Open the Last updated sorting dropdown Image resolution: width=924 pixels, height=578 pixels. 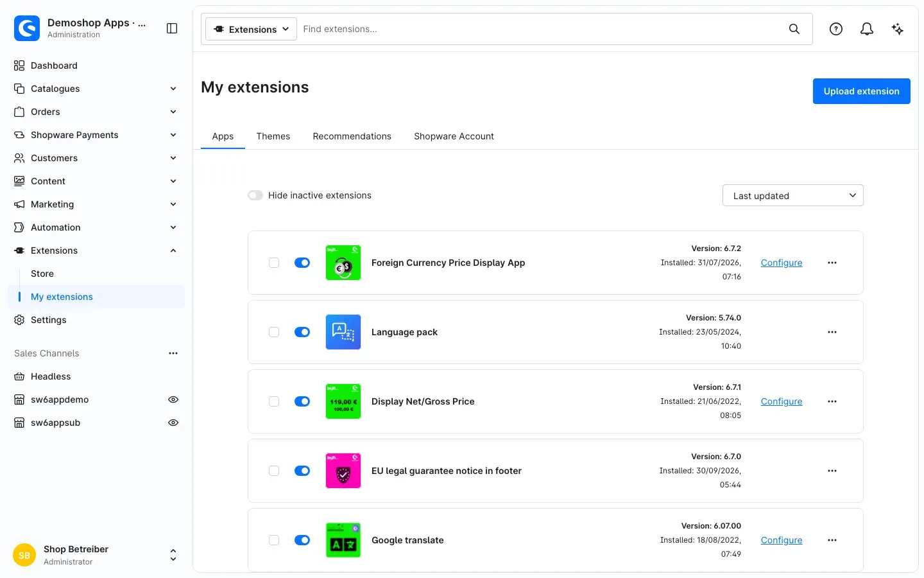pos(793,195)
